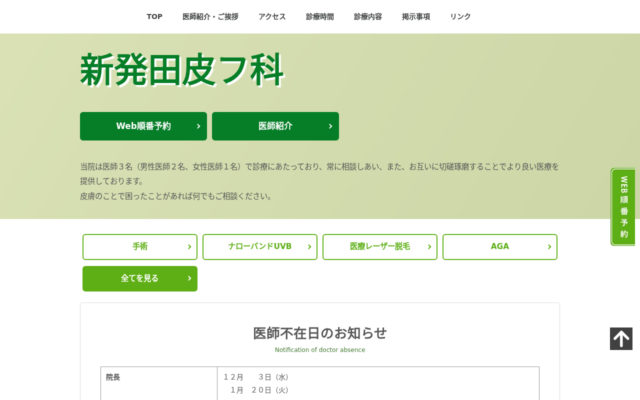Select the 院長 table cell
Image resolution: width=640 pixels, height=400 pixels.
pos(113,377)
